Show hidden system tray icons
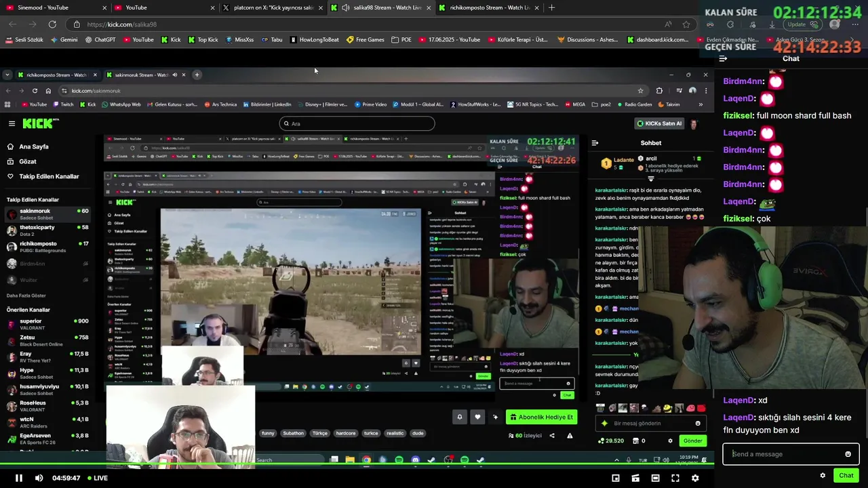This screenshot has height=488, width=868. (x=616, y=460)
